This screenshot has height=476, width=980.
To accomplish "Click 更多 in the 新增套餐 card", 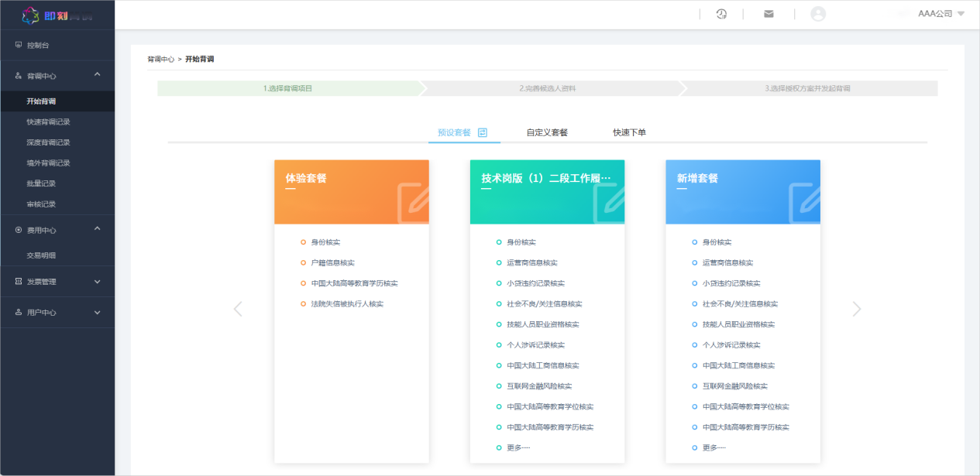I will point(714,447).
